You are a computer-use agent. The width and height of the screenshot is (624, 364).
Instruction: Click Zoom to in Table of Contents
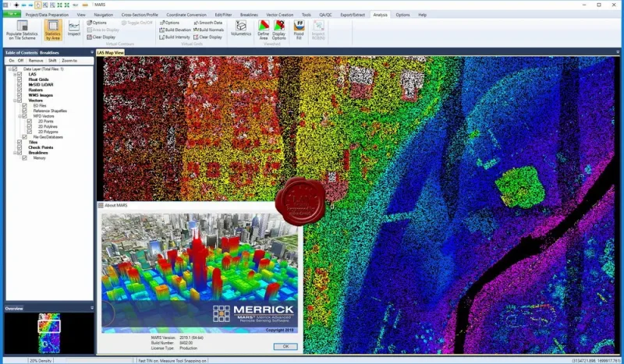click(x=69, y=61)
